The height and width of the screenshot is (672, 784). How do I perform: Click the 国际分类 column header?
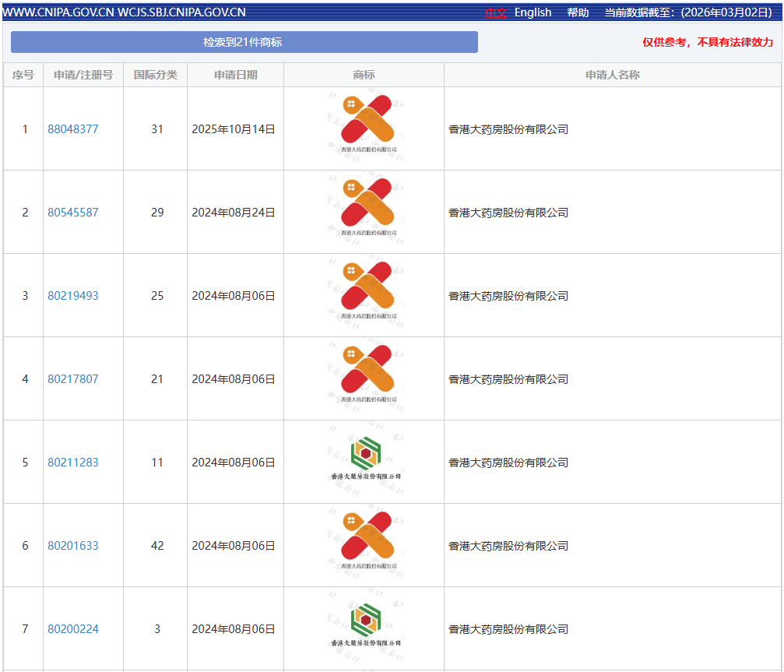tap(156, 75)
